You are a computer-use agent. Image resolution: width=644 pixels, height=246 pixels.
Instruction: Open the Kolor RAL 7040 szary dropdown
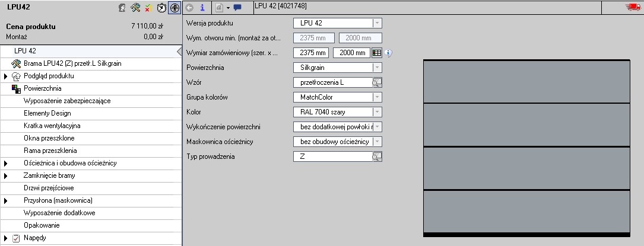[377, 112]
